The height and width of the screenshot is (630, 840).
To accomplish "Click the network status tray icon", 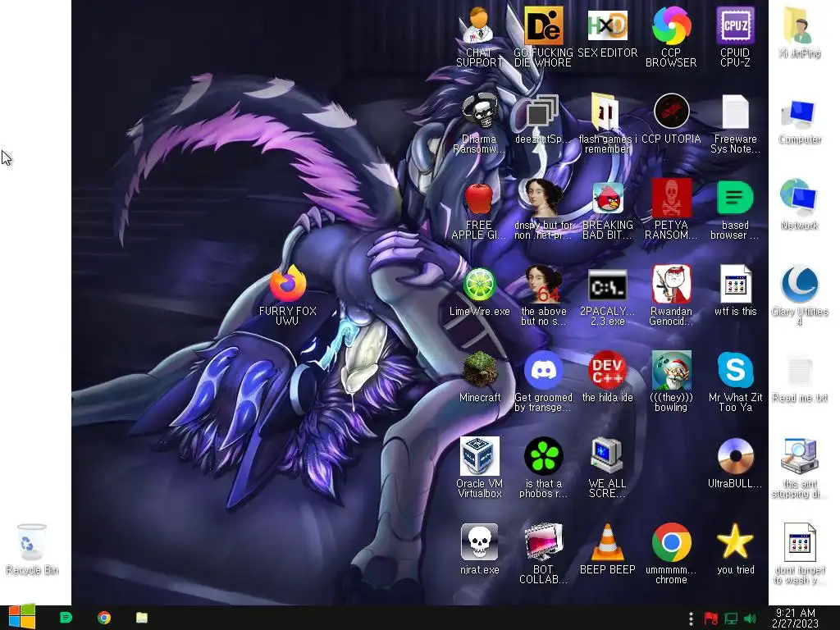I will pyautogui.click(x=731, y=619).
